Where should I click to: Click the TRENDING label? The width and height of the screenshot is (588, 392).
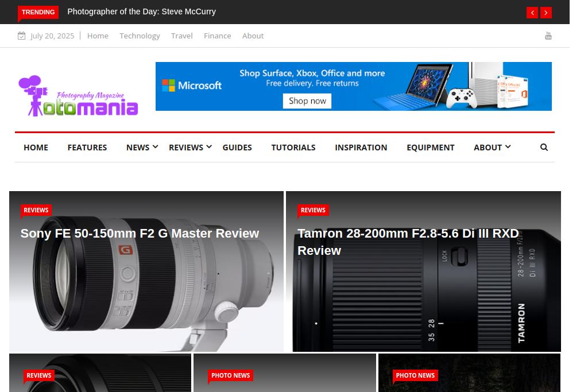click(x=38, y=13)
